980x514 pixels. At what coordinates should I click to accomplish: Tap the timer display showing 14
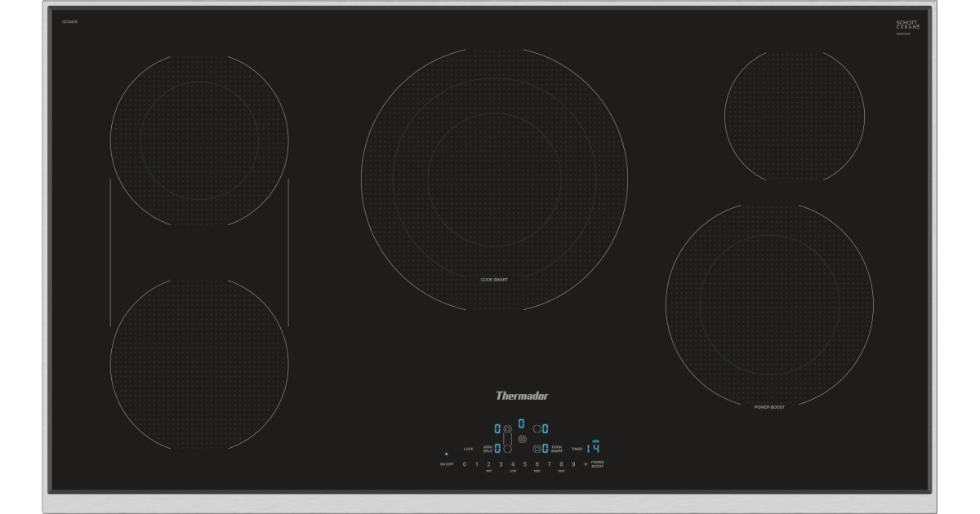click(x=594, y=449)
